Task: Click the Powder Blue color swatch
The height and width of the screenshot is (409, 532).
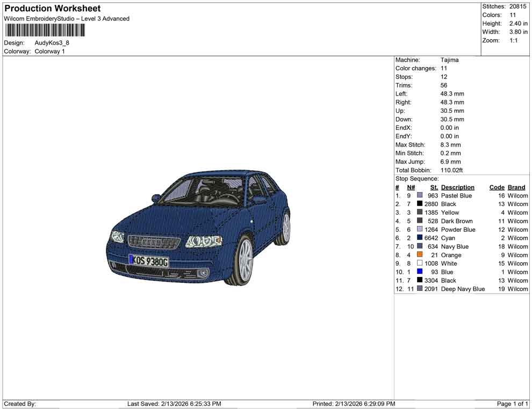Action: (x=420, y=230)
